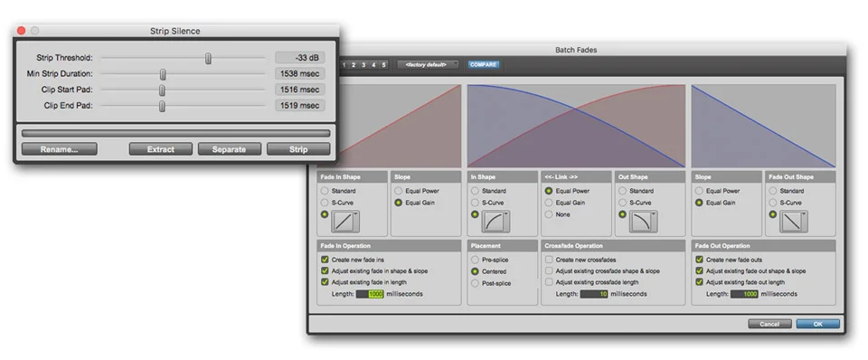This screenshot has width=868, height=360.
Task: Recall fade preset 4 in Batch Fades
Action: tap(373, 65)
